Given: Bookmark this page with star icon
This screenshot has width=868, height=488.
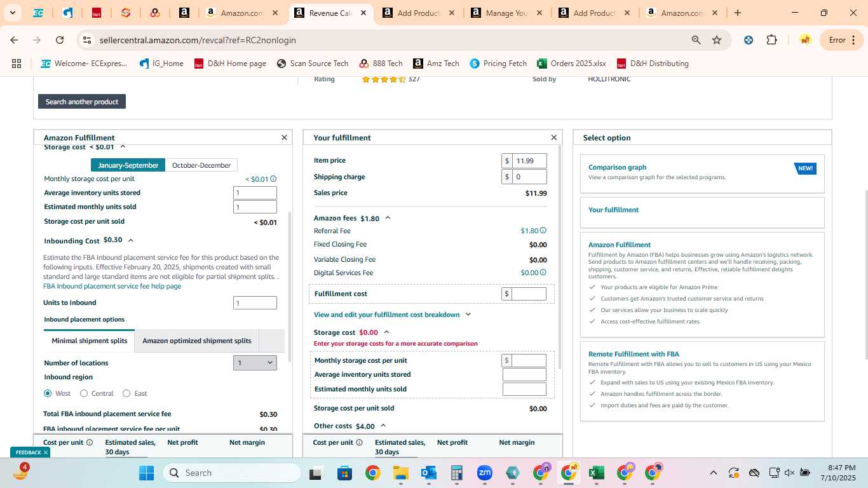Looking at the screenshot, I should (x=717, y=40).
